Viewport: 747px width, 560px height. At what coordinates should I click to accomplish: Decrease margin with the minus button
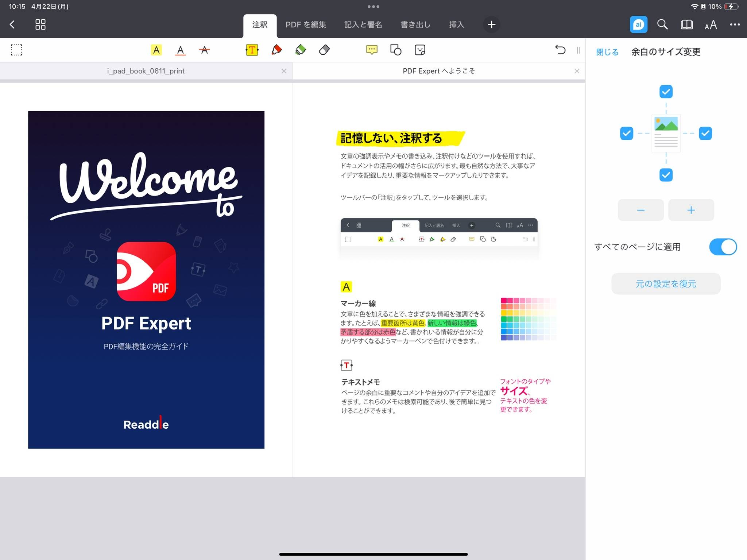coord(641,210)
